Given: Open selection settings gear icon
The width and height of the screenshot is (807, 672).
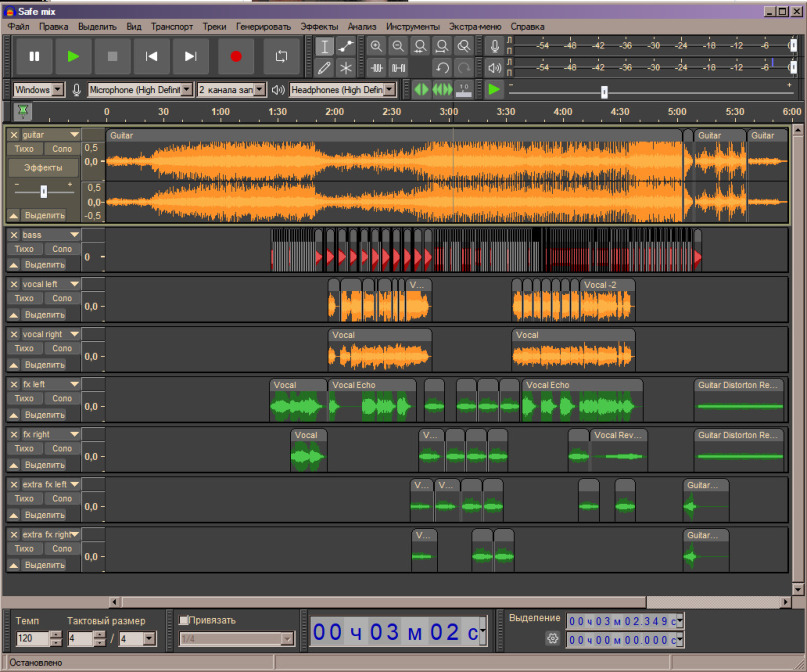Looking at the screenshot, I should click(x=551, y=638).
